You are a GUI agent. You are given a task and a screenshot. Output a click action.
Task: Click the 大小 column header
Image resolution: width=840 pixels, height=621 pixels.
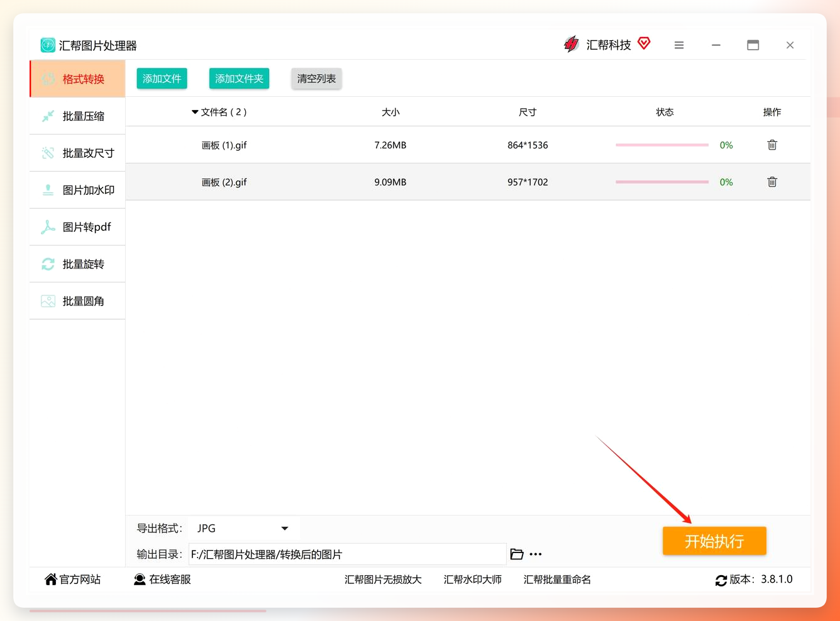390,113
